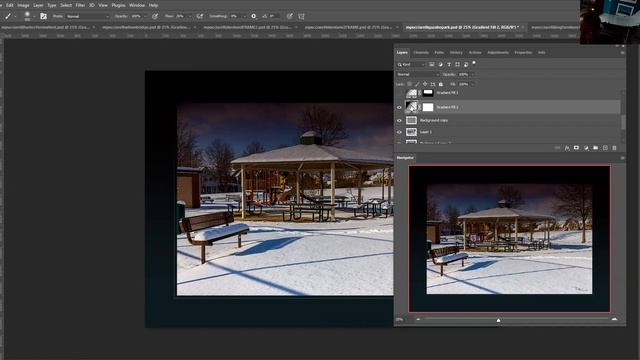Open Navigator panel menu icon

[622, 158]
